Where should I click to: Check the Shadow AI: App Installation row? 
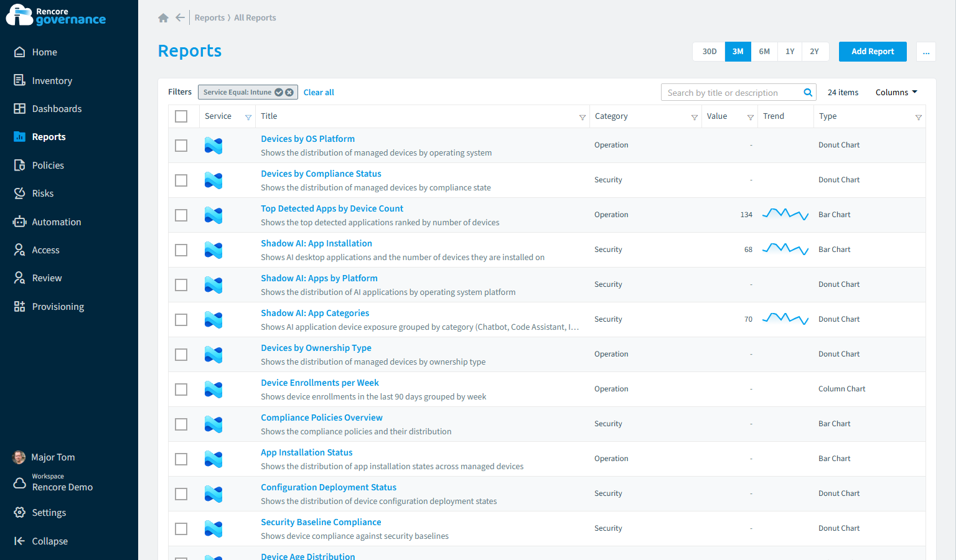click(x=181, y=250)
